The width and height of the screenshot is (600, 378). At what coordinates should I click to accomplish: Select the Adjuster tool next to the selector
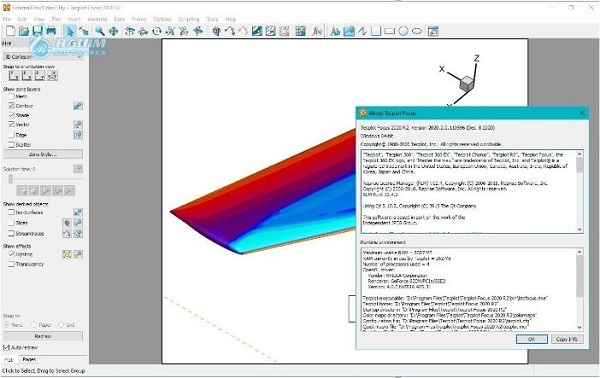point(84,31)
